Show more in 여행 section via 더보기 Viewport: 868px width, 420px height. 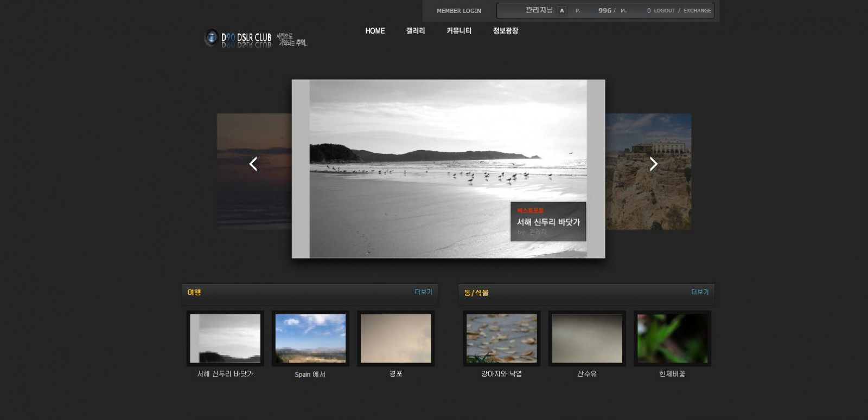pyautogui.click(x=423, y=292)
